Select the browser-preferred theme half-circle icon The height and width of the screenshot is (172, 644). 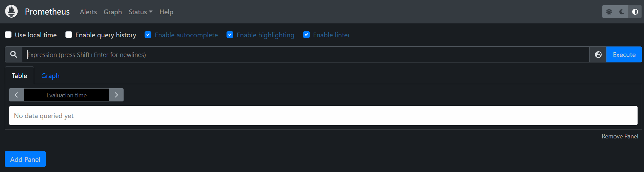(x=635, y=12)
